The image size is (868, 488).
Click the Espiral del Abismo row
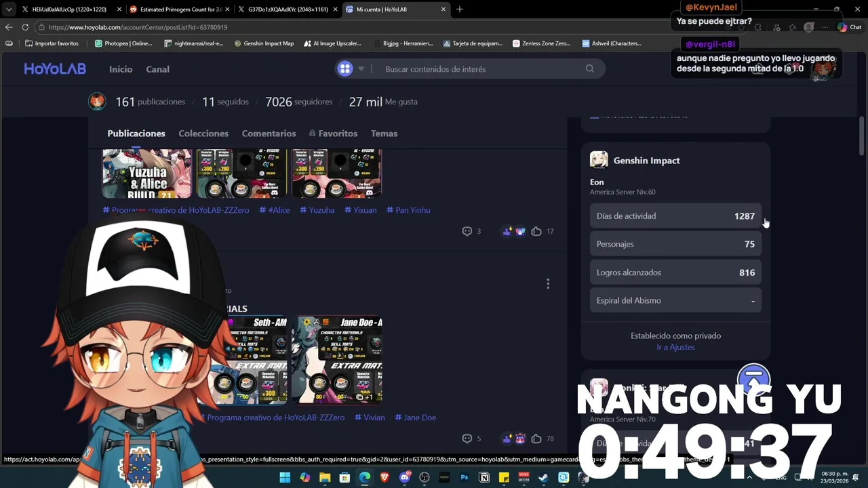[675, 300]
